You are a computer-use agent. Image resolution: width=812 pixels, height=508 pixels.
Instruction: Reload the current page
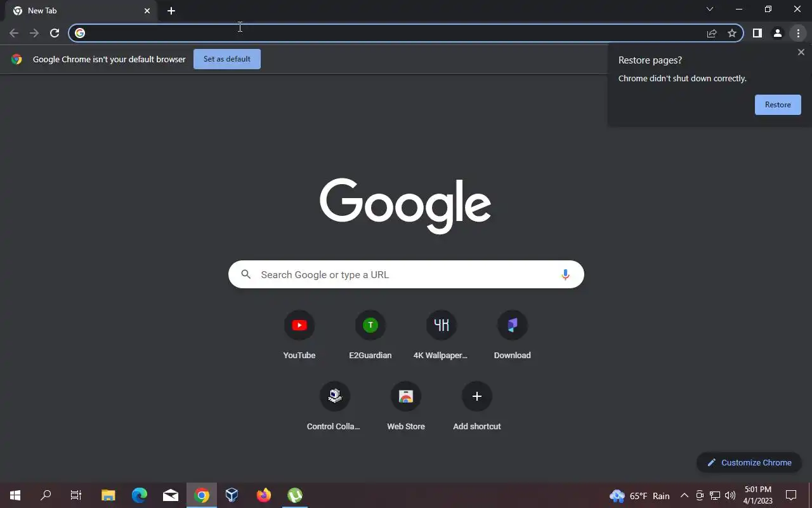click(x=55, y=33)
